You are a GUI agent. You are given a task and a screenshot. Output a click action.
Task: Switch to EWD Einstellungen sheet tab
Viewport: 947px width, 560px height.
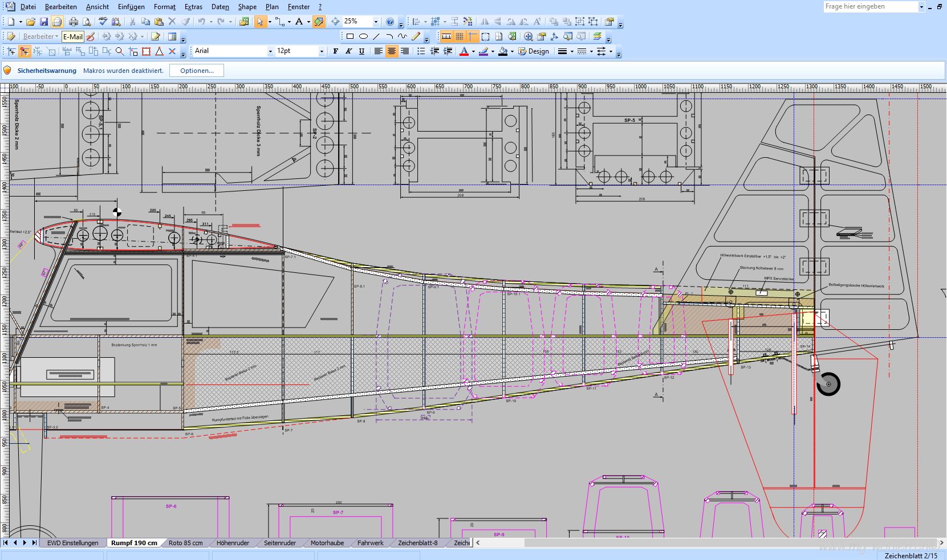click(x=73, y=543)
